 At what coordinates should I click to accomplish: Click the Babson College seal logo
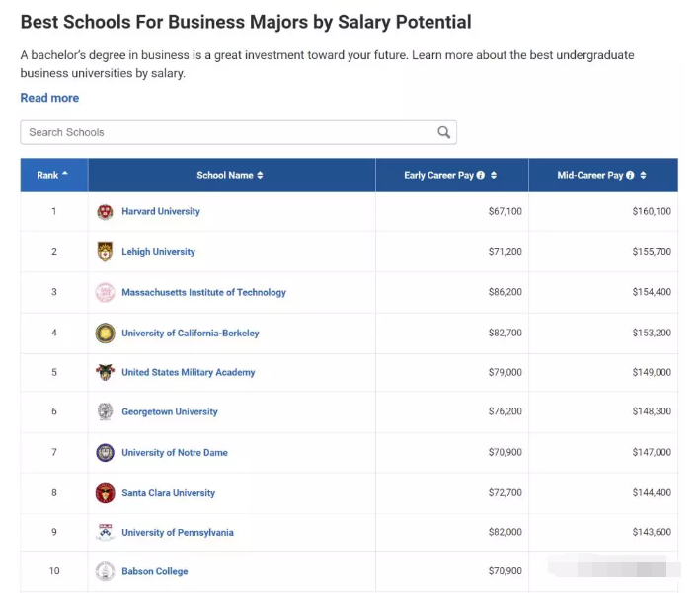click(x=105, y=571)
